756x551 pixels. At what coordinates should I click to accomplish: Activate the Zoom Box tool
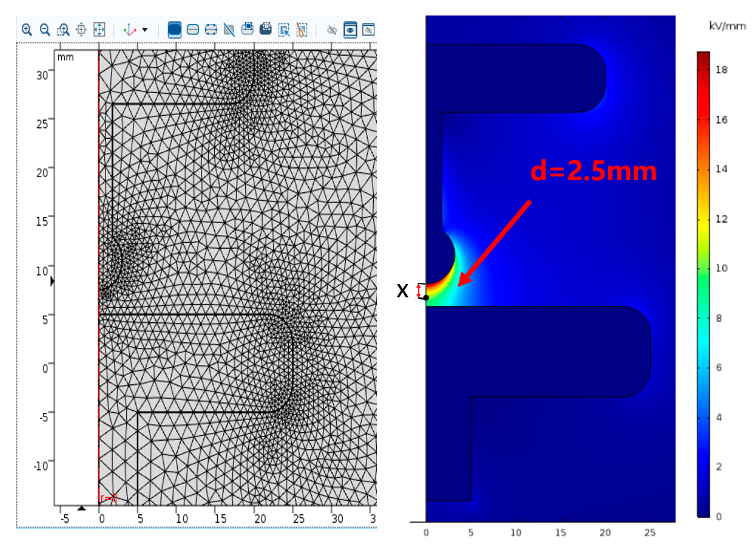point(63,29)
